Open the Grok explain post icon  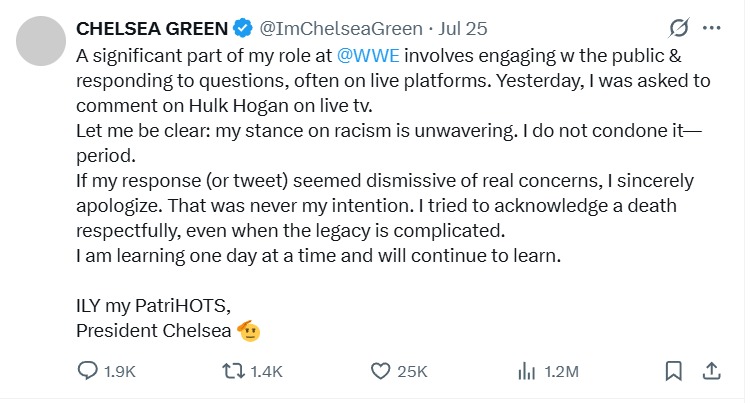pos(679,27)
